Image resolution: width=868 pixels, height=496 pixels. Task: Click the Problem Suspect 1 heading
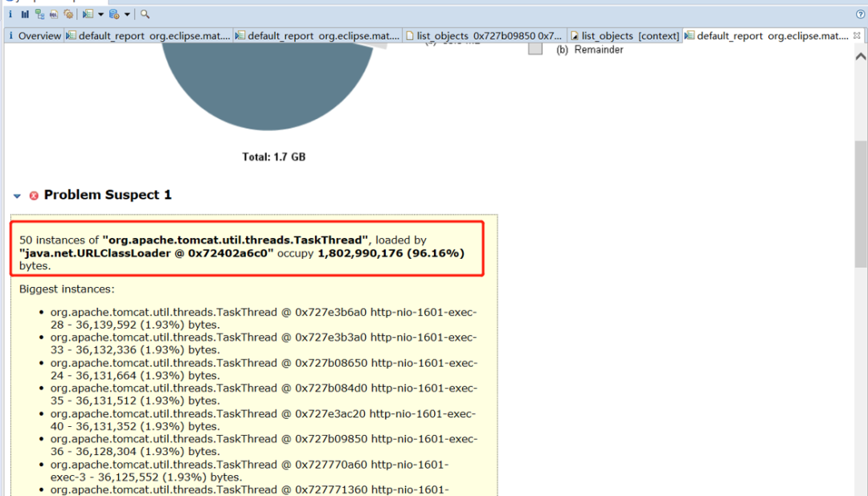(x=108, y=195)
